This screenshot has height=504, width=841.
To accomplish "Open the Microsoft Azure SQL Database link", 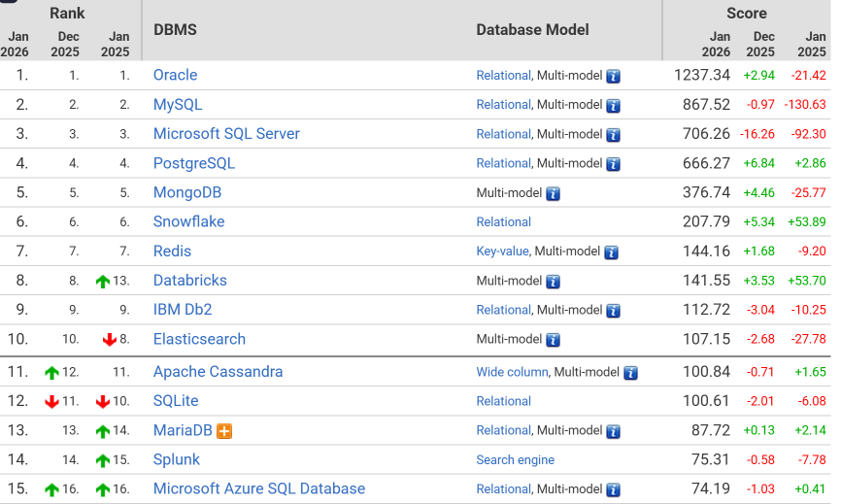I will (x=259, y=488).
